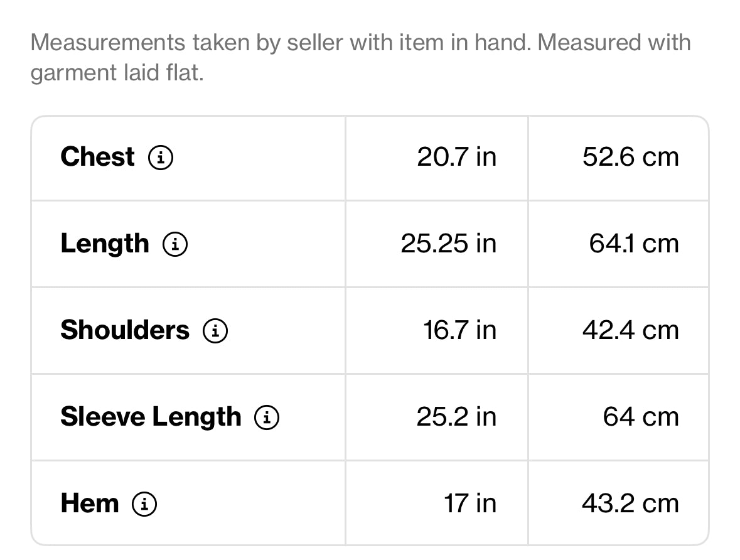The image size is (740, 560).
Task: Open the info icon beside Length
Action: (175, 244)
